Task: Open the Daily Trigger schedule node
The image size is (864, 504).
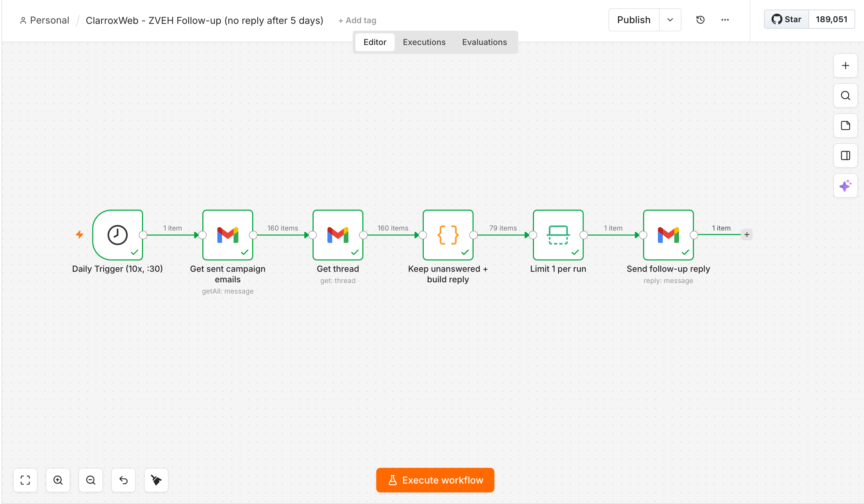Action: 118,235
